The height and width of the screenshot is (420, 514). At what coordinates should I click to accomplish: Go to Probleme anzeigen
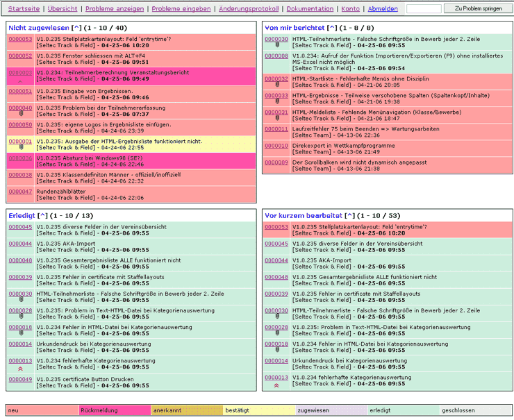coord(115,9)
